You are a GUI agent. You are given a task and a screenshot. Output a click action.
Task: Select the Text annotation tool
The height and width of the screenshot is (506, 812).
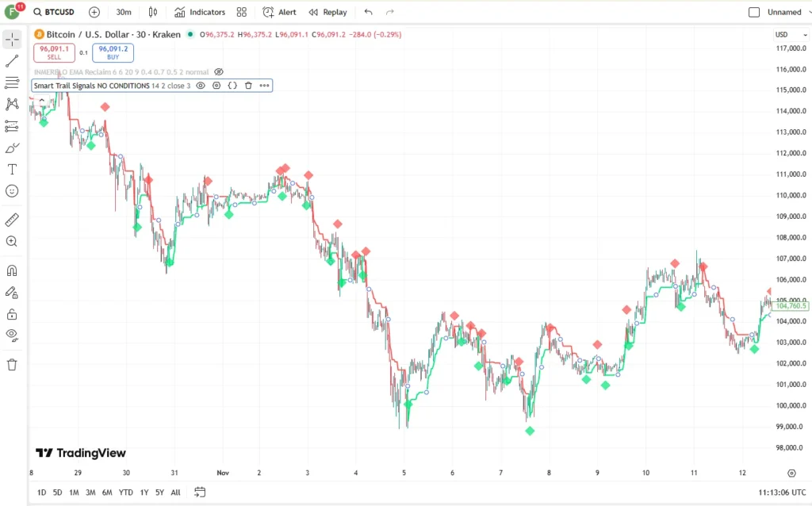tap(12, 170)
